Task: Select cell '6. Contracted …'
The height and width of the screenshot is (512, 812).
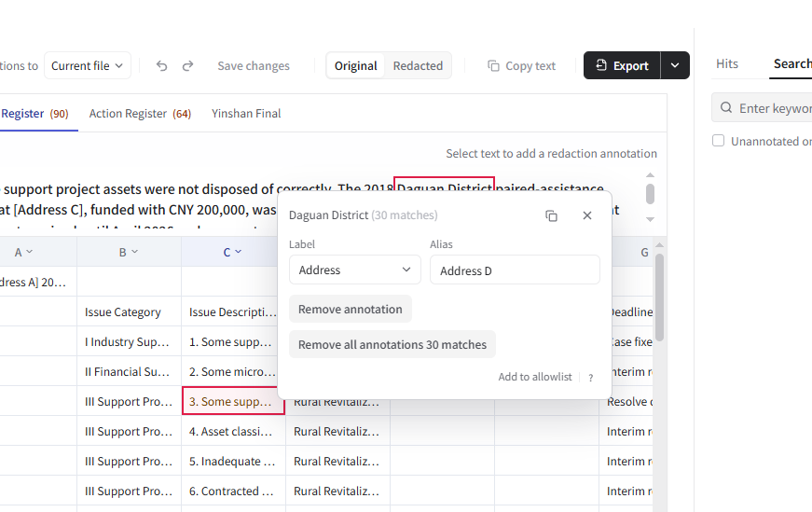Action: coord(233,491)
